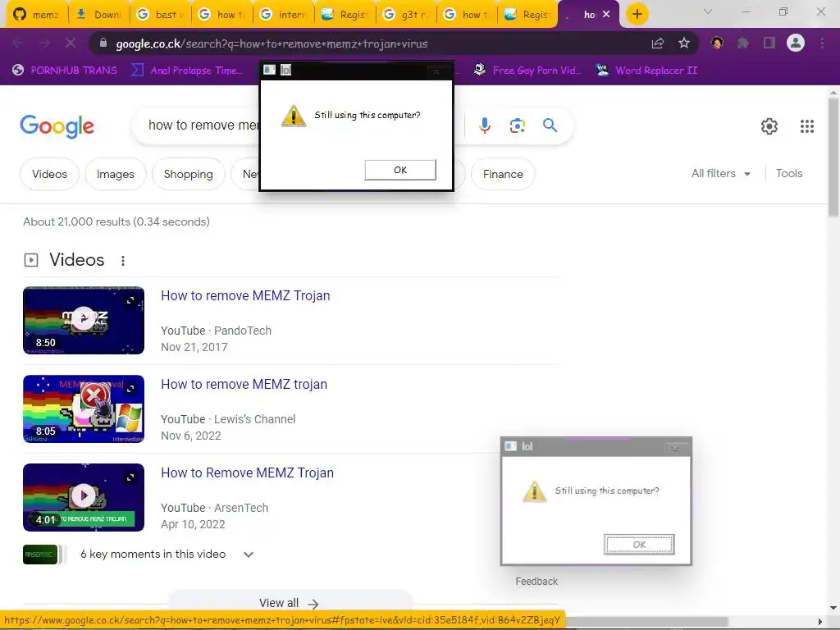Switch to the Downloads tab

point(99,15)
